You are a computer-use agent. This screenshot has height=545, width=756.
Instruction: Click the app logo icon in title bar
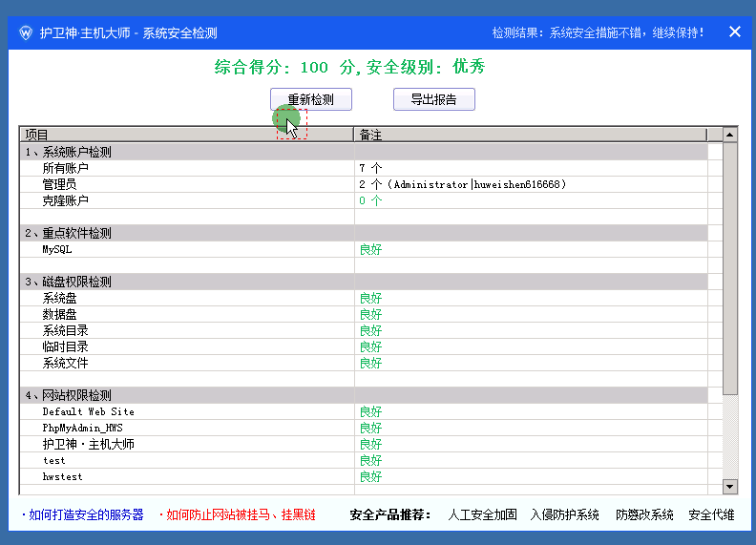point(25,32)
